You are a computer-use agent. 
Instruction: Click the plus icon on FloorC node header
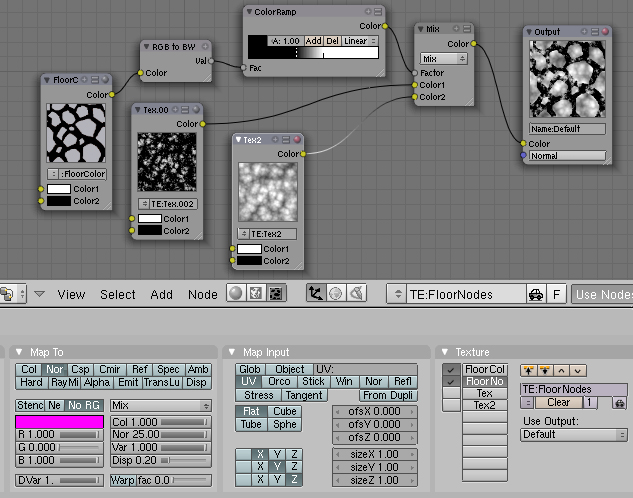[84, 80]
